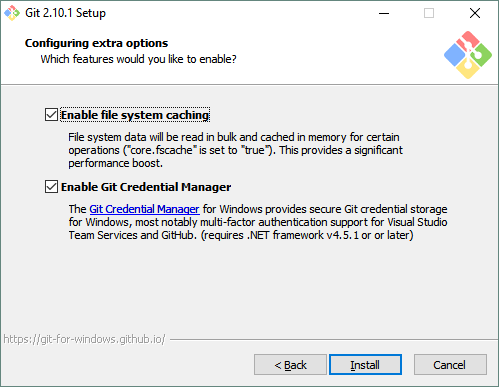Click the 'Configuring extra options' heading
Screen dimensions: 499x387
96,43
